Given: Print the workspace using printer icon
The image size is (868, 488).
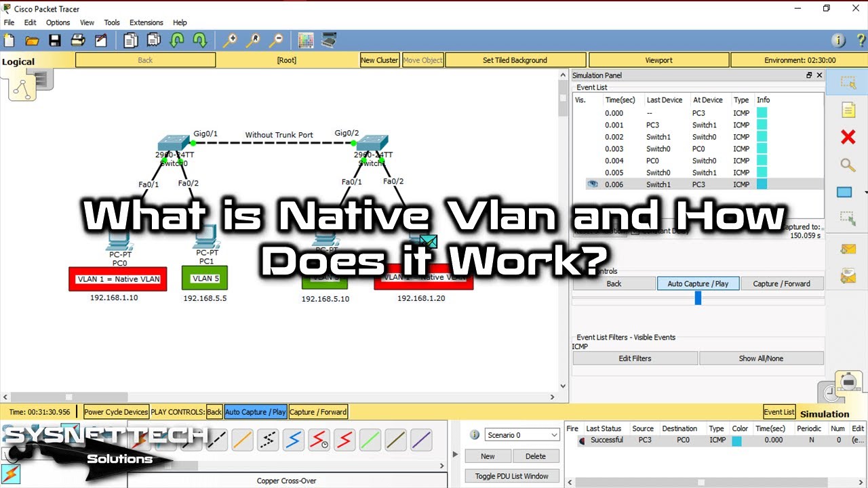Looking at the screenshot, I should point(77,41).
